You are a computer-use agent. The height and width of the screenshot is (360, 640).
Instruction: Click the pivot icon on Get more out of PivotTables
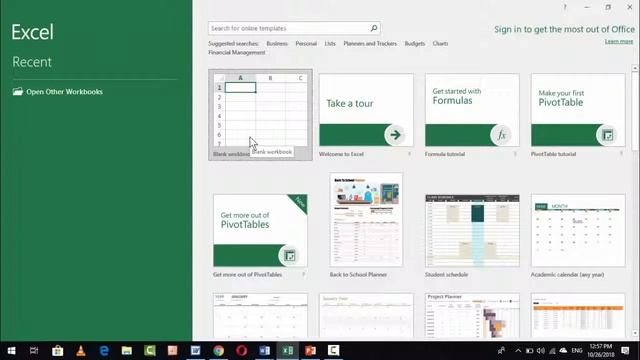[x=289, y=256]
